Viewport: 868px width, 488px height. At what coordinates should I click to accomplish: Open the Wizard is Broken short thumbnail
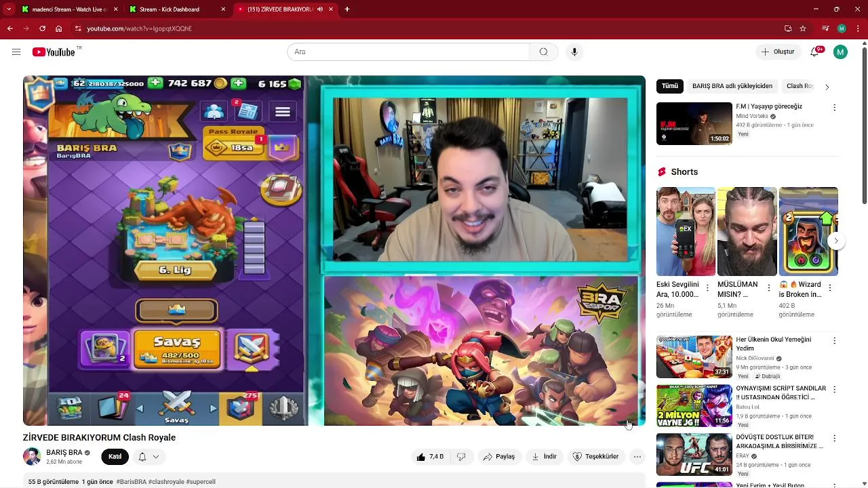[x=808, y=232]
